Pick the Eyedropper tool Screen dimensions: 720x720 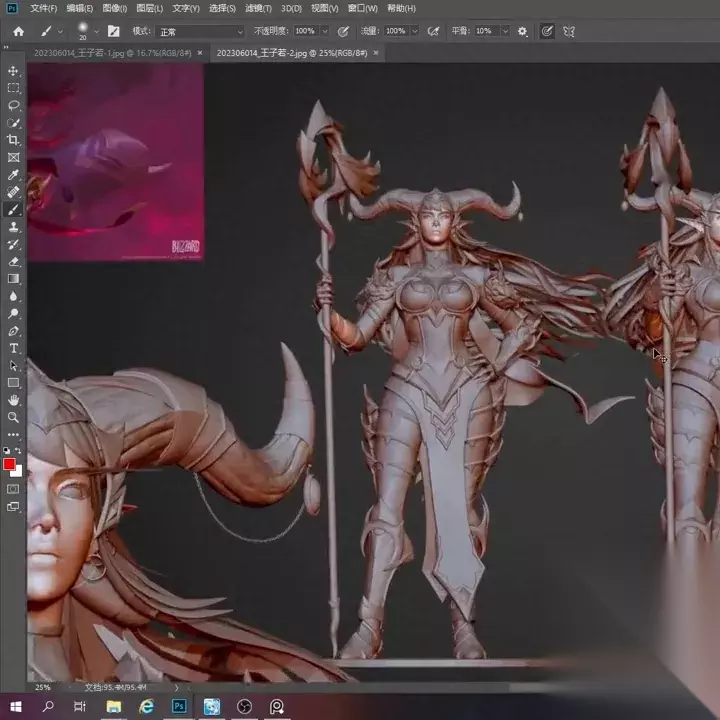tap(14, 174)
